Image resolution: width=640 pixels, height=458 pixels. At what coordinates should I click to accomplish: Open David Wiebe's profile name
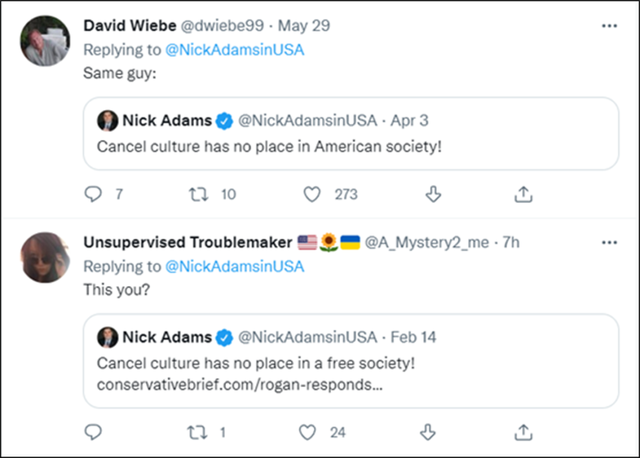126,24
